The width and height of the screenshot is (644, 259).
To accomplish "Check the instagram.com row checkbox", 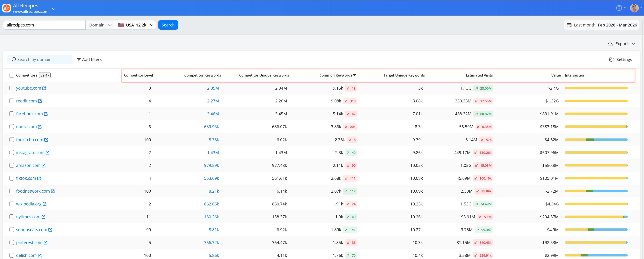I will [11, 152].
